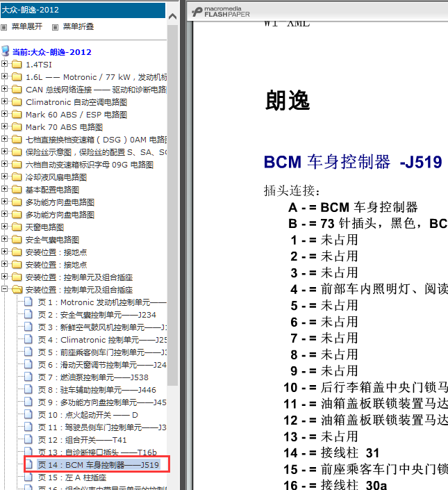Expand the 保险丝示意图 node

(x=4, y=152)
